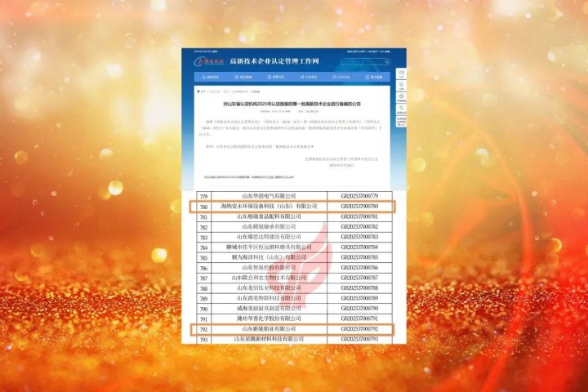Select certificate cell GR202537000785

point(359,257)
